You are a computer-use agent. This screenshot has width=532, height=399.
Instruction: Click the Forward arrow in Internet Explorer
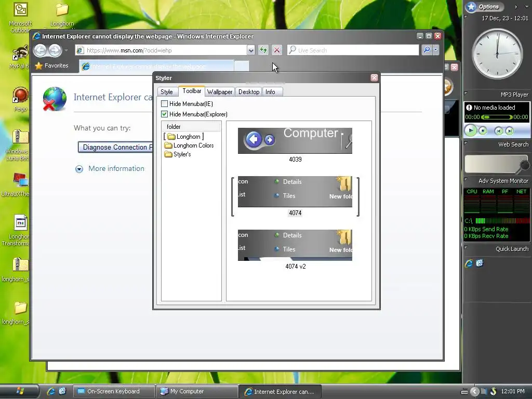(55, 50)
